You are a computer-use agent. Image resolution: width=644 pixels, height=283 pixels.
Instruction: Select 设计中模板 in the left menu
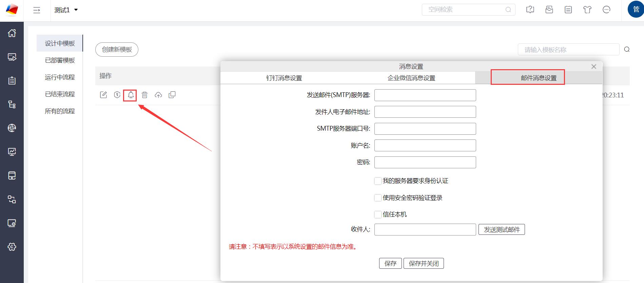tap(60, 43)
